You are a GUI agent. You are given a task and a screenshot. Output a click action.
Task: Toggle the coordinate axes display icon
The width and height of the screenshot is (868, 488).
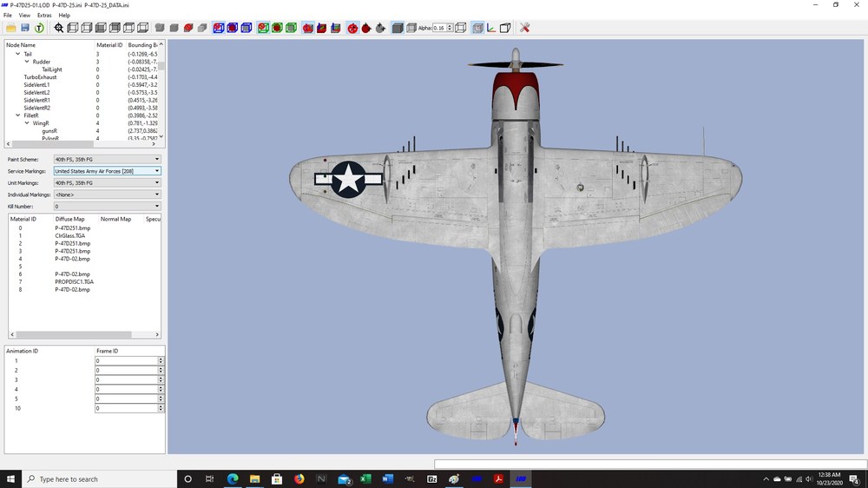tap(491, 28)
